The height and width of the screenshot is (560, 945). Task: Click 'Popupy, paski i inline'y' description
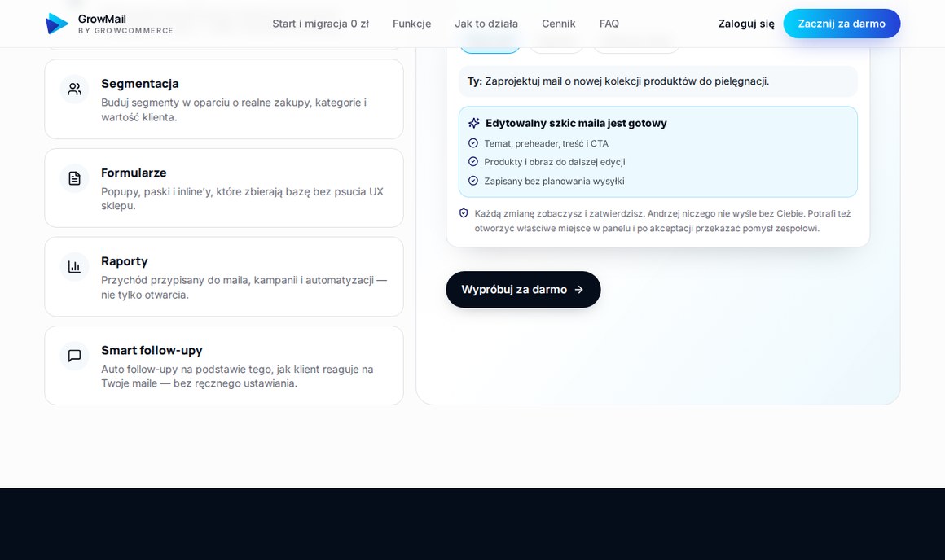tap(242, 198)
